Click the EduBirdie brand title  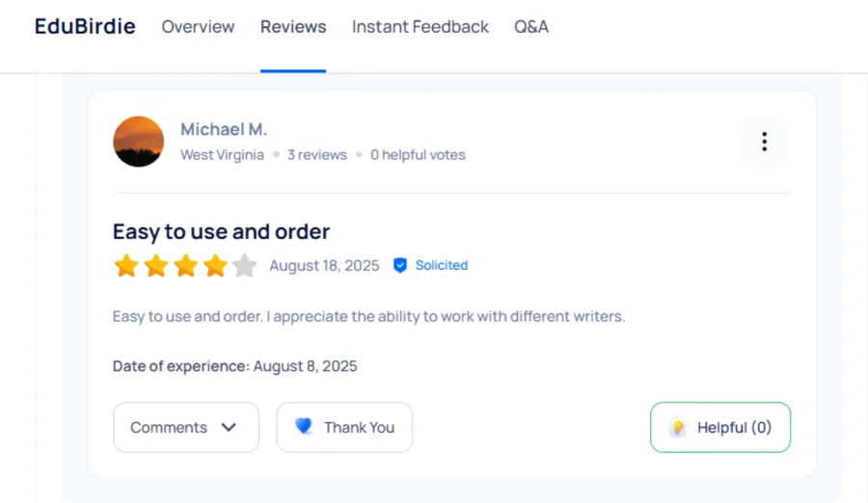point(85,27)
